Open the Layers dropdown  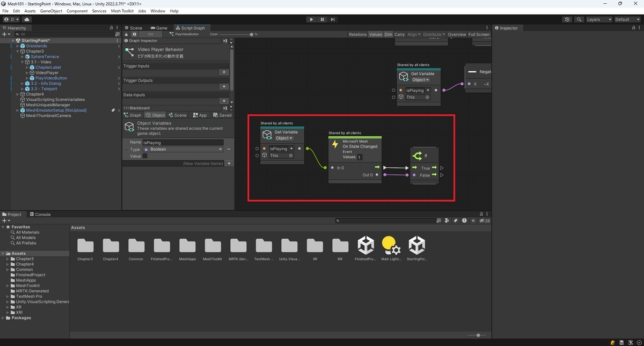[x=598, y=19]
